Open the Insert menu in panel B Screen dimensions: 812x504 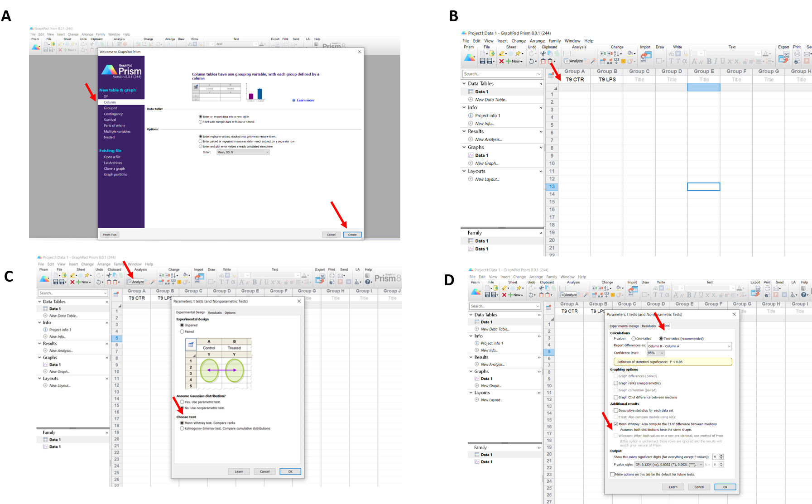(x=503, y=41)
